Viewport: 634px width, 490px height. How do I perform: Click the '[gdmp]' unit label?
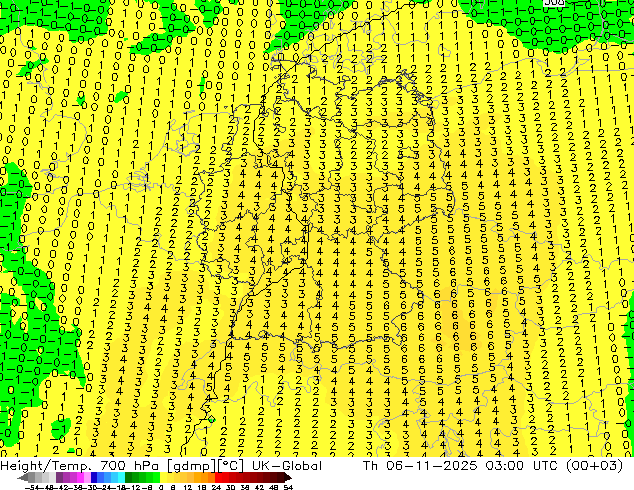(190, 466)
